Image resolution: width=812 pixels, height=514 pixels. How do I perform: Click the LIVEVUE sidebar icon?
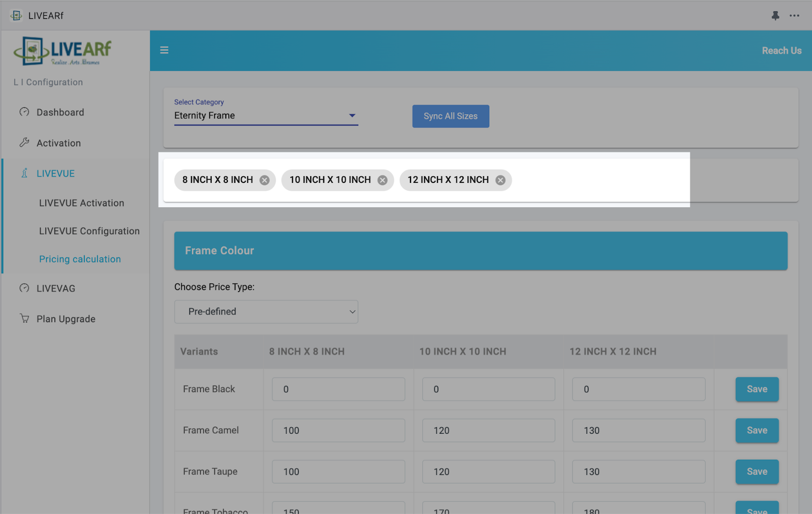[x=24, y=173]
